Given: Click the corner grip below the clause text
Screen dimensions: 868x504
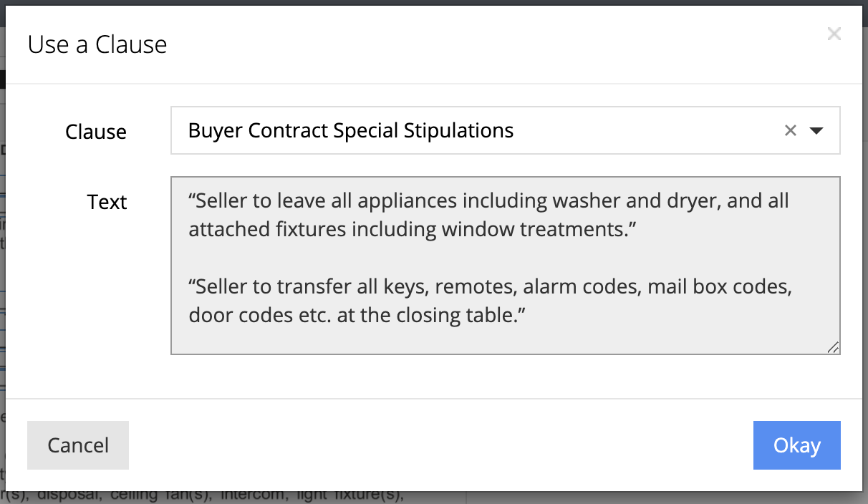Looking at the screenshot, I should 834,348.
